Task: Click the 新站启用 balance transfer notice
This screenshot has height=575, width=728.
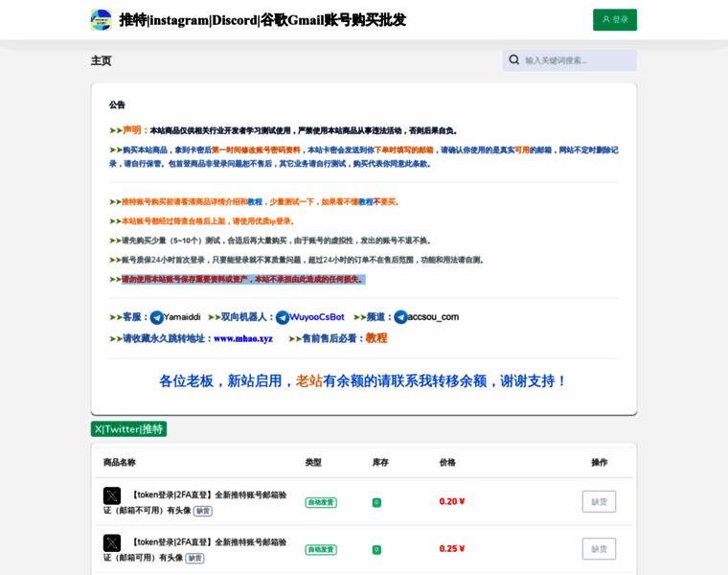Action: (363, 381)
